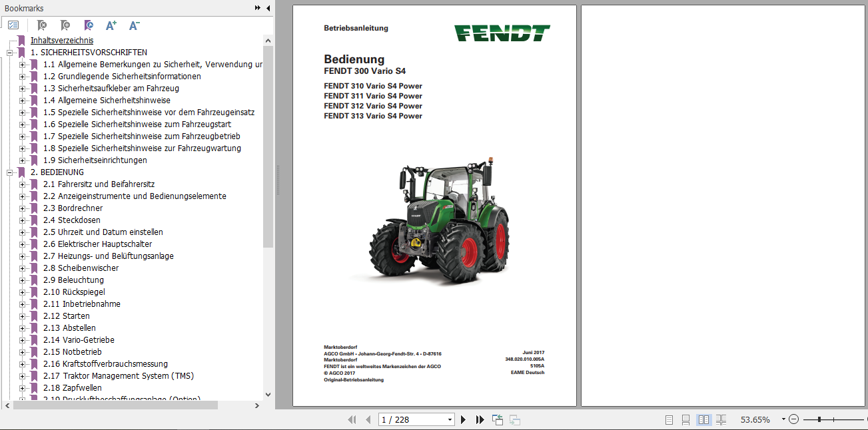The width and height of the screenshot is (868, 430).
Task: Click the bookmarks scrollbar up arrow
Action: [x=268, y=40]
